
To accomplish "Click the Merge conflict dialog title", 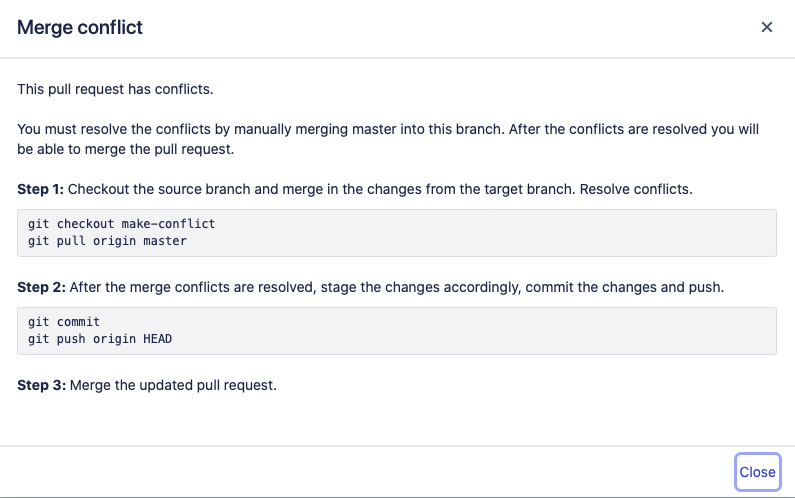I will coord(80,27).
